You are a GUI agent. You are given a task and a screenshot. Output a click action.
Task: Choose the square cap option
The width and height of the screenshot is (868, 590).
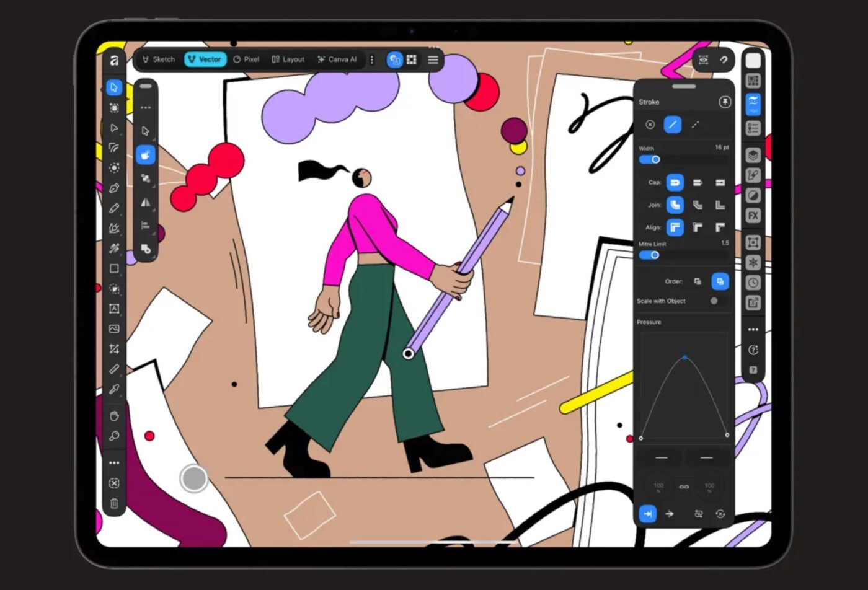point(720,183)
